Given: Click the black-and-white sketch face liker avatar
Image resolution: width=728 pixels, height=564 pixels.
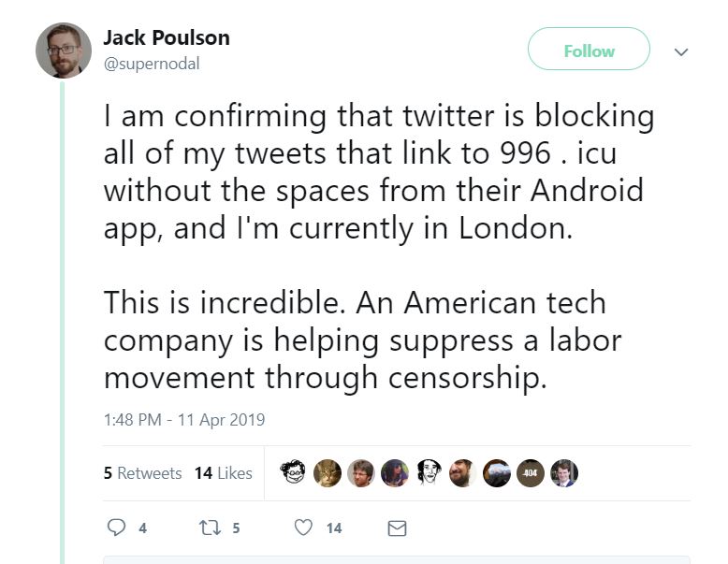Looking at the screenshot, I should click(429, 473).
